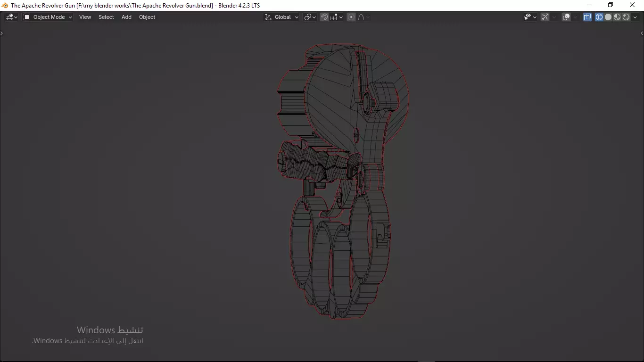Screen dimensions: 644x362
Task: Open the overlays options dropdown
Action: point(575,17)
